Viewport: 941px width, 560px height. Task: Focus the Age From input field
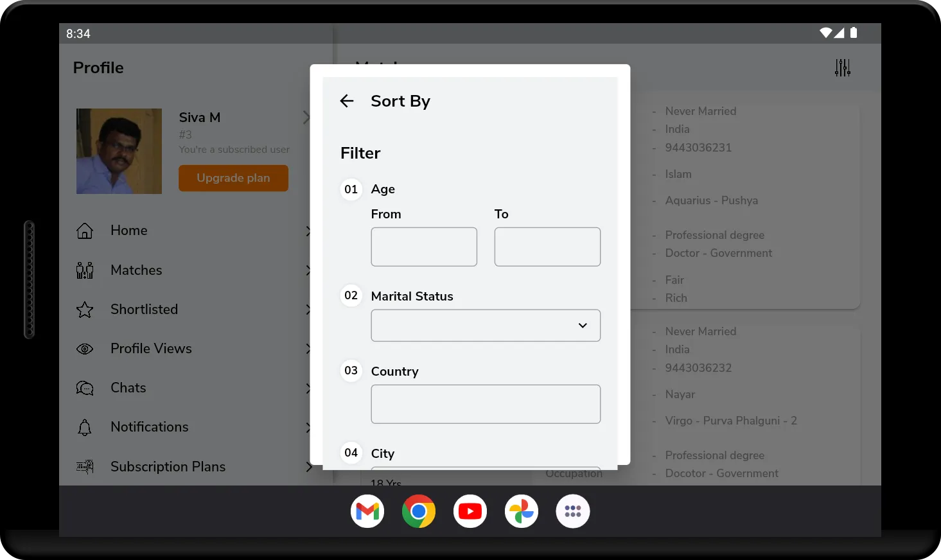[x=424, y=247]
